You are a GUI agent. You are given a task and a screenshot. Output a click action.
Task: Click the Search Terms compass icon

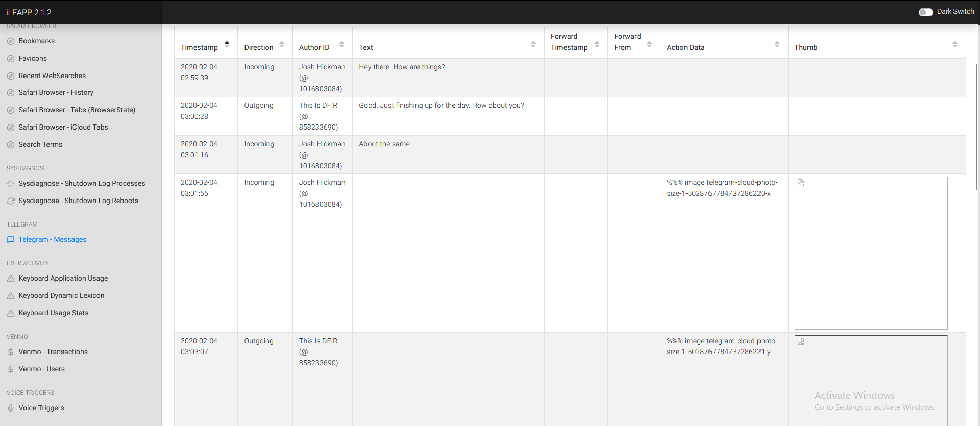point(11,145)
